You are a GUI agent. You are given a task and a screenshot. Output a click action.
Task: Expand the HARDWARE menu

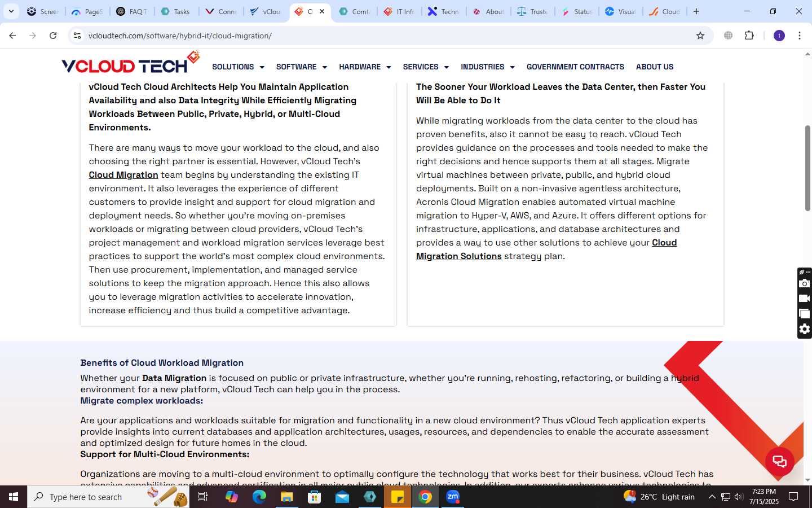coord(365,67)
